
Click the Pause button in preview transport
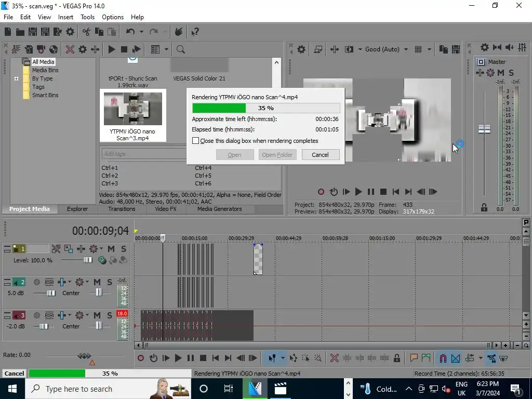371,192
